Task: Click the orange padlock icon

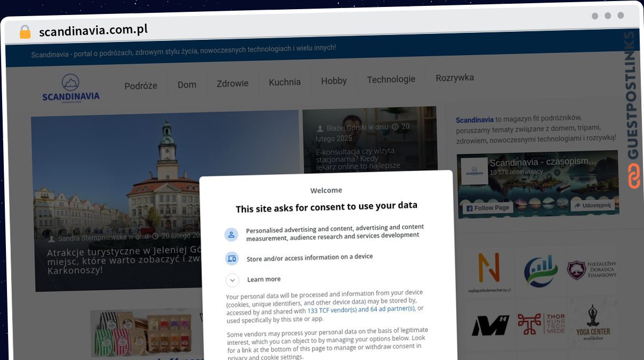Action: tap(25, 32)
